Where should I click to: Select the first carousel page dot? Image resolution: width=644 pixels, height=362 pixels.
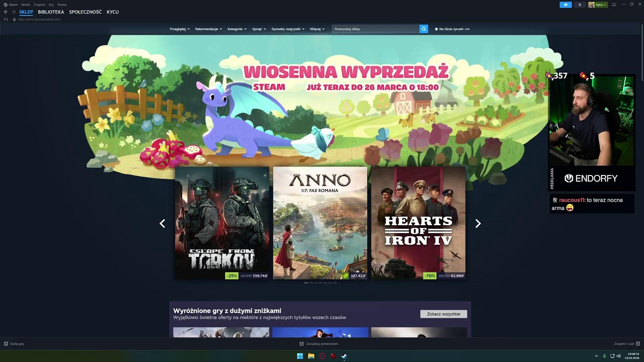point(306,283)
